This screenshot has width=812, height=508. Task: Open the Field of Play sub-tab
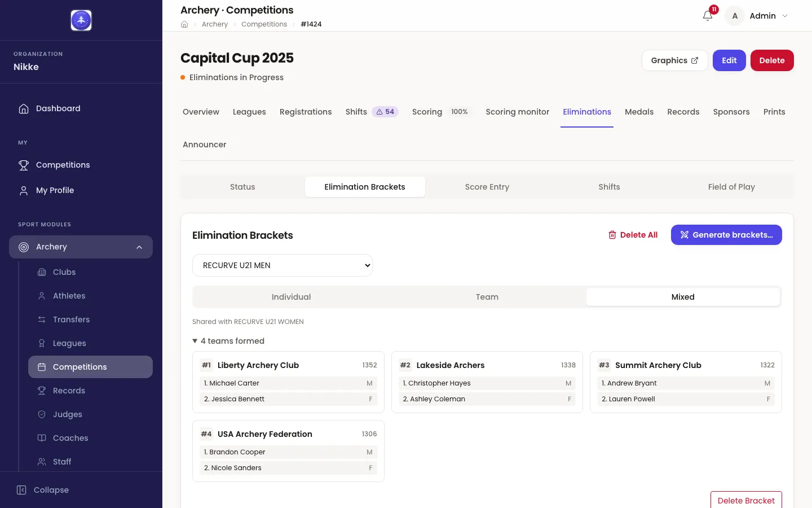(731, 187)
